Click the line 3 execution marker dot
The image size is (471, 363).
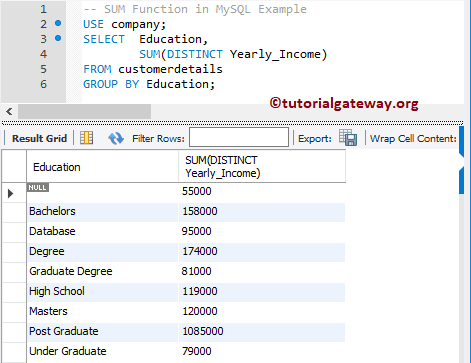[58, 38]
